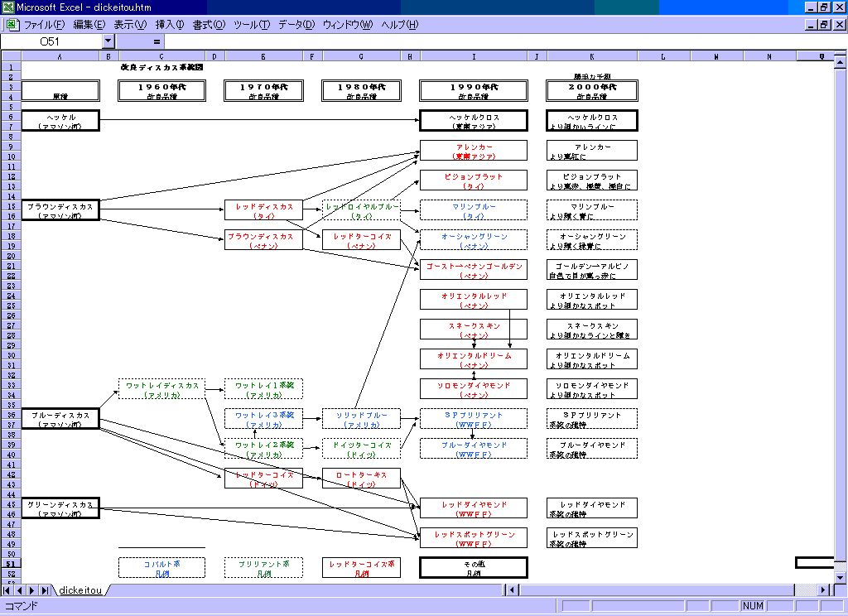Click the horizontal scrollbar right arrow

(x=823, y=590)
